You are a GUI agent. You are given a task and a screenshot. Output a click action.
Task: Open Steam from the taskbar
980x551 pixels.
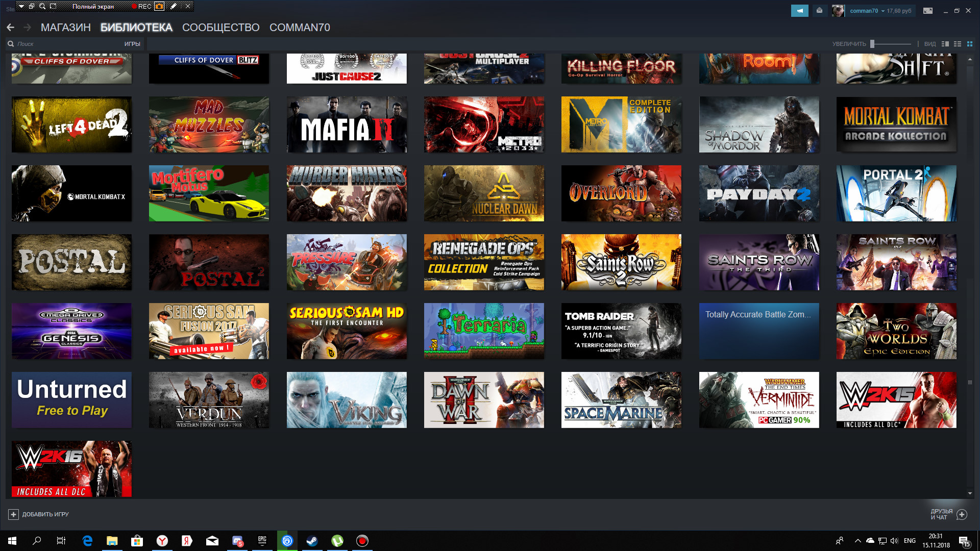click(x=312, y=541)
